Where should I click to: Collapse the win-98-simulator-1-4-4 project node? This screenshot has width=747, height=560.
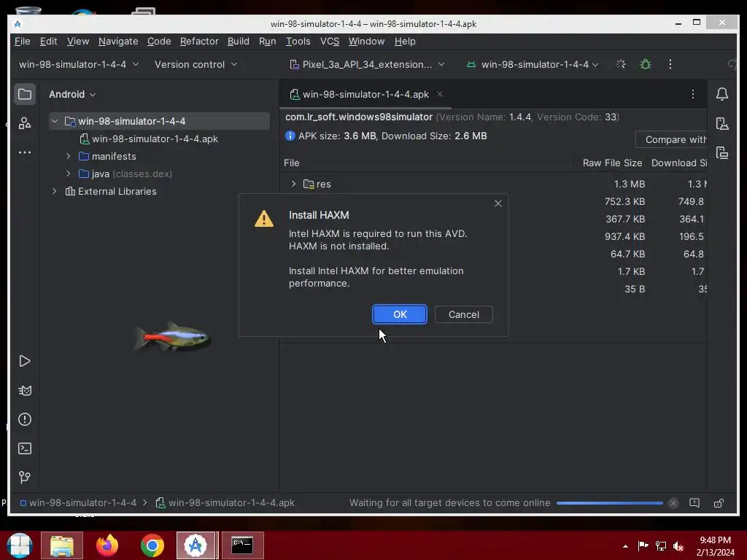55,121
